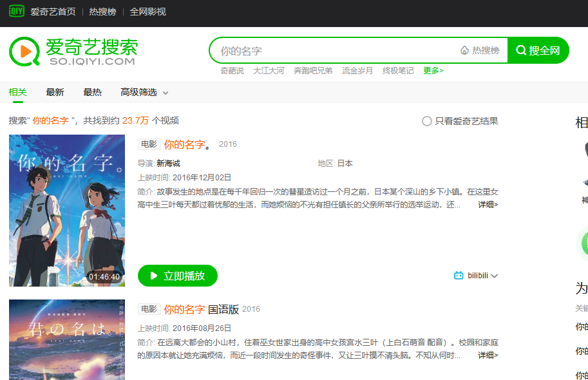Image resolution: width=588 pixels, height=380 pixels.
Task: Click hot keyword 奔跑吧兄弟
Action: [x=313, y=70]
